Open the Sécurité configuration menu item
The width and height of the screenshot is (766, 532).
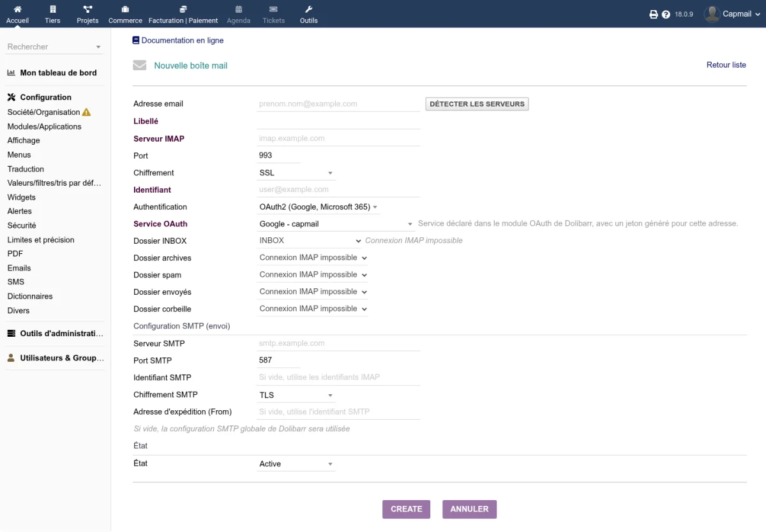pos(22,225)
